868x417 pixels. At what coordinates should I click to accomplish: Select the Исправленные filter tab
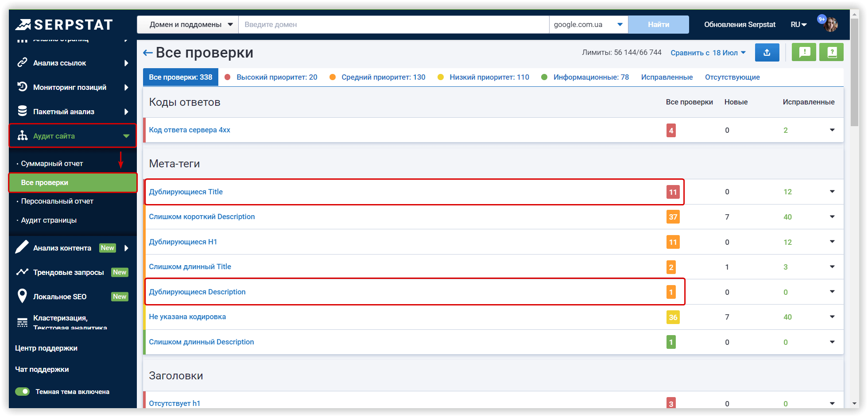click(666, 77)
